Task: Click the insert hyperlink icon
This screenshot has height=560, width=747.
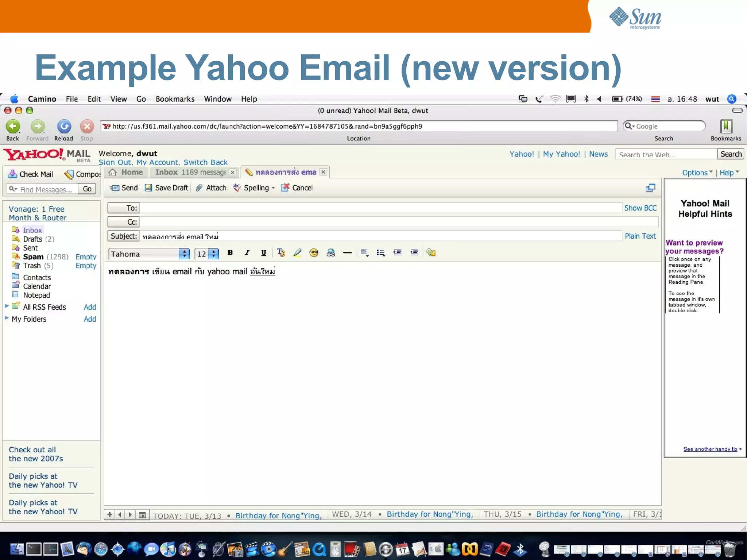Action: [x=331, y=252]
